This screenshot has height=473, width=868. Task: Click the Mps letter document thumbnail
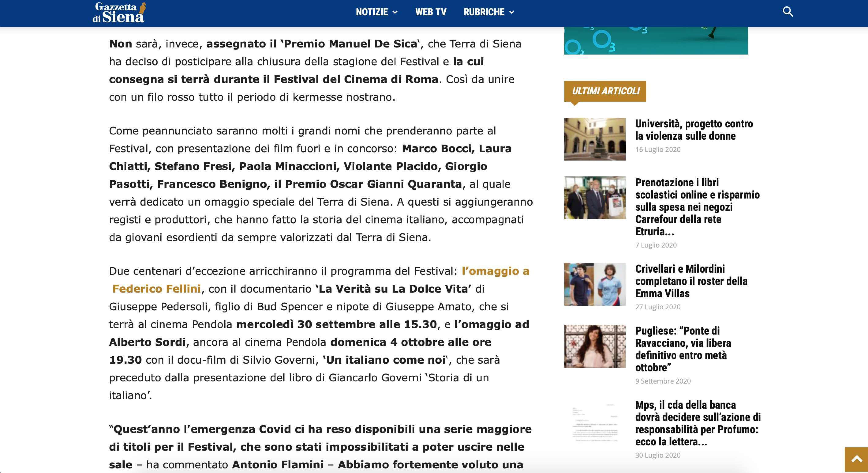[x=595, y=420]
